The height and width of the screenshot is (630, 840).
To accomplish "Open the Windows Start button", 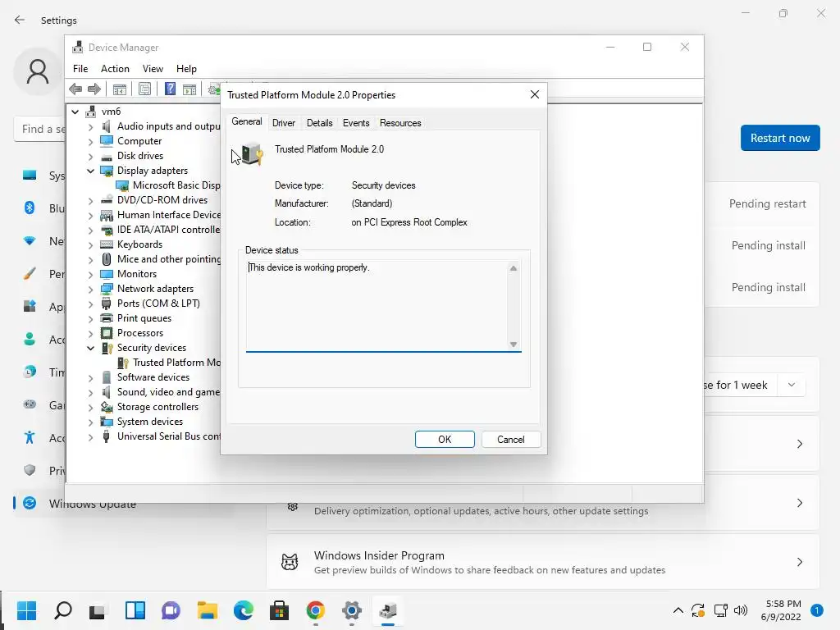I will coord(26,610).
